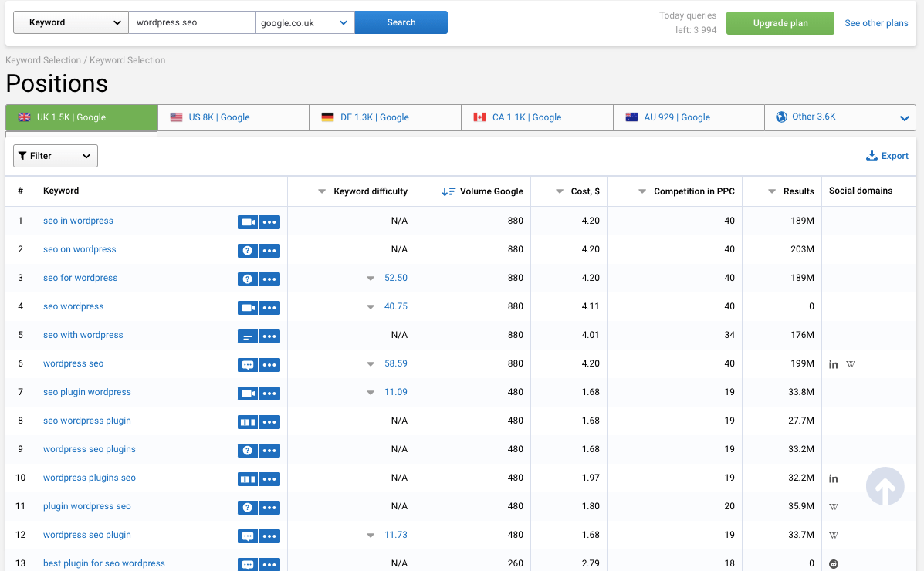
Task: Expand difficulty 58.59 for 'wordpress seo'
Action: (x=371, y=363)
